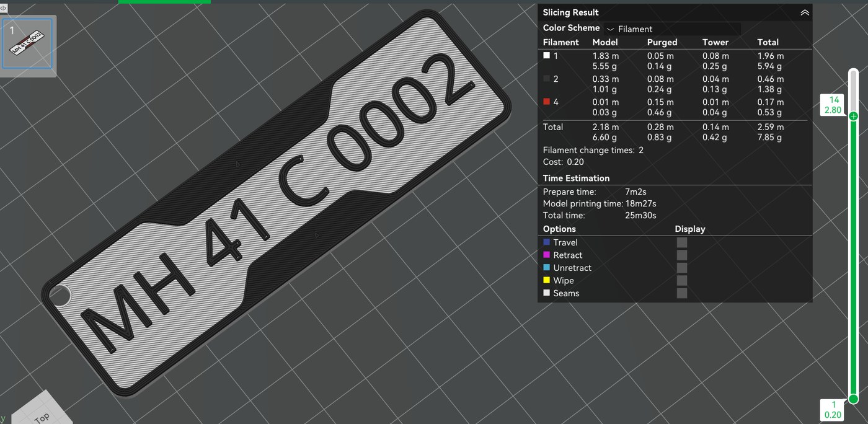Collapse the Slicing Result panel

pyautogui.click(x=805, y=12)
